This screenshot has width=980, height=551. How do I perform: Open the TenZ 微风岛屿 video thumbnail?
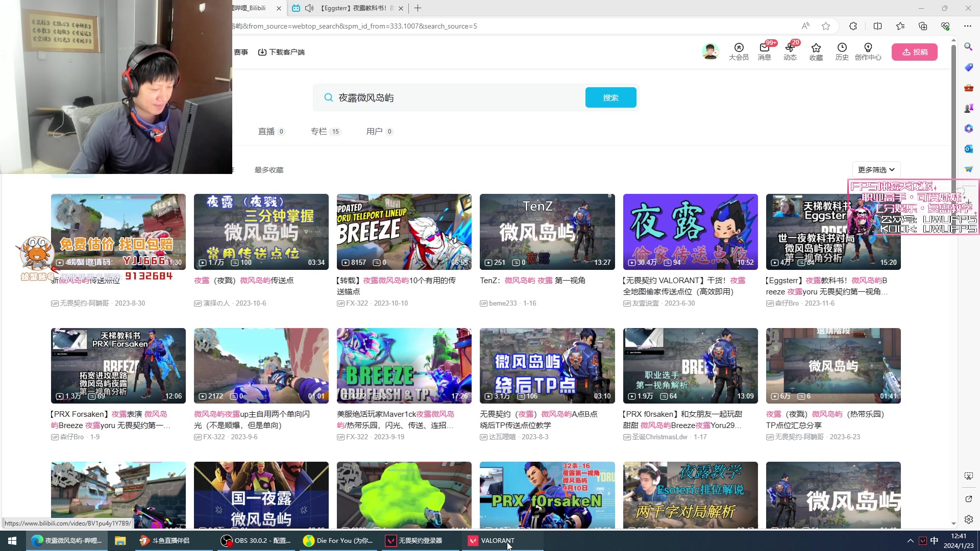click(547, 231)
